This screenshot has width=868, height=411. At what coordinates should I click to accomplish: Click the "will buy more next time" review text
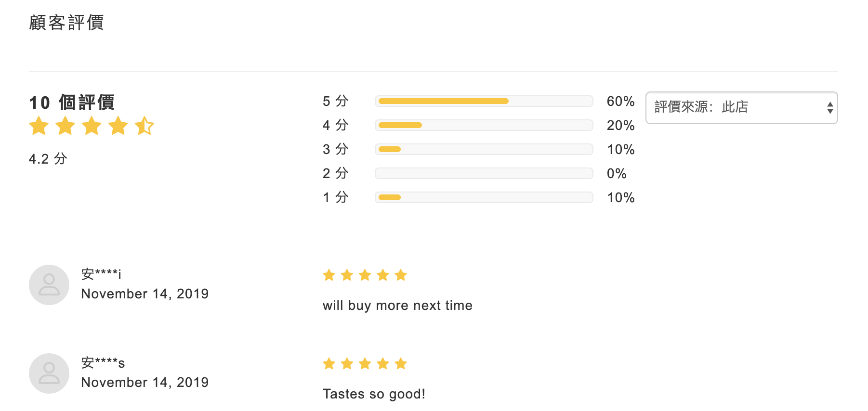[397, 306]
